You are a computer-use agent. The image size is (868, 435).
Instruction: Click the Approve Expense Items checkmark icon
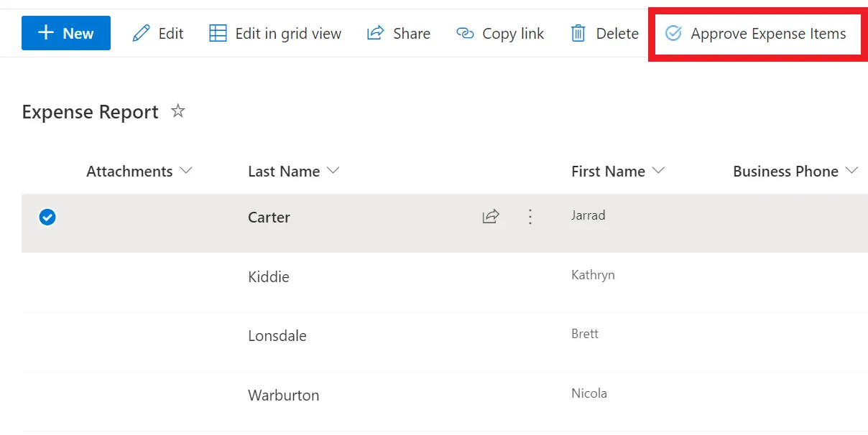673,33
